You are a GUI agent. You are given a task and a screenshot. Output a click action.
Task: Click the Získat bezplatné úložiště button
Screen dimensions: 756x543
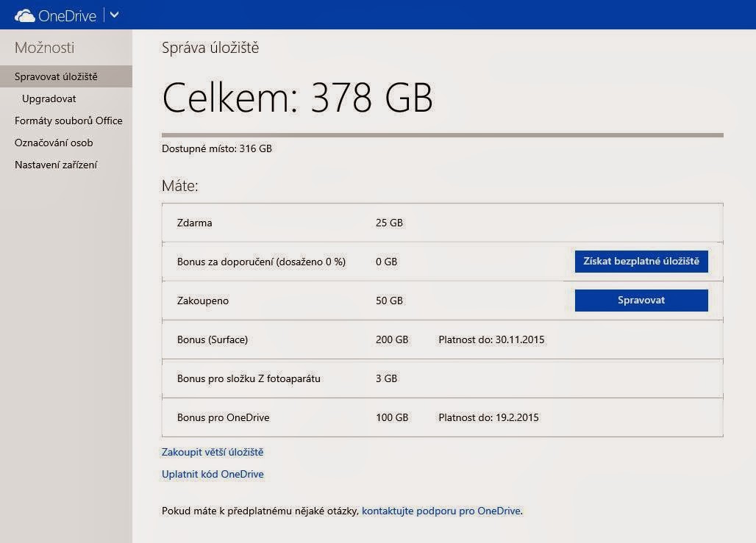tap(641, 261)
